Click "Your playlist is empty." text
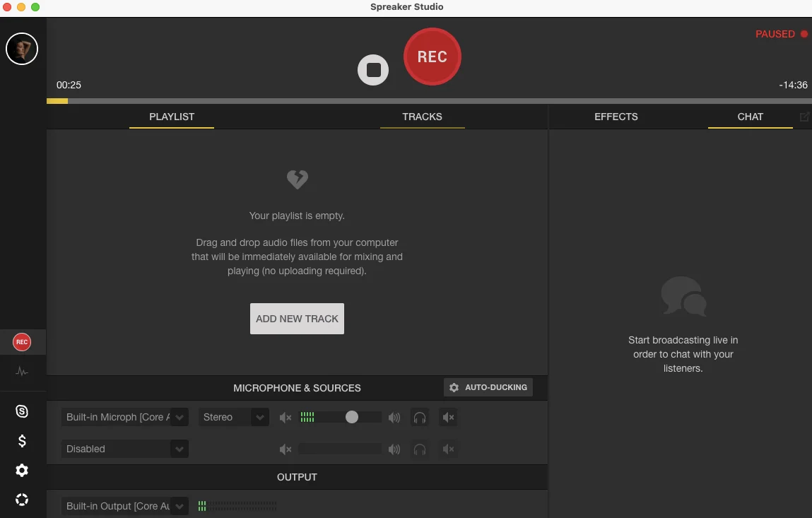This screenshot has width=812, height=518. [x=297, y=216]
